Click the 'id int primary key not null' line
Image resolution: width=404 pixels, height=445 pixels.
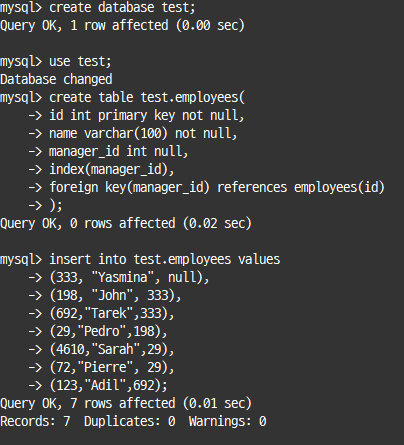(x=147, y=116)
